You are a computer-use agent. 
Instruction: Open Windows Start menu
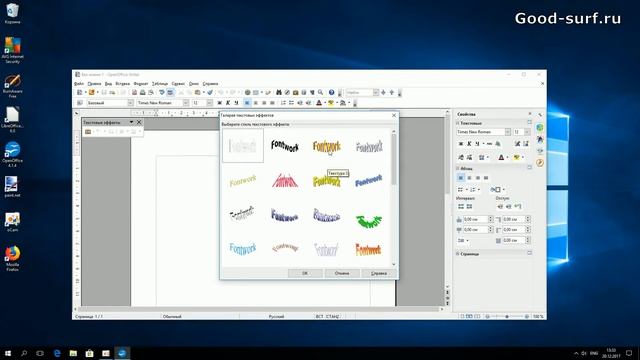tap(8, 353)
